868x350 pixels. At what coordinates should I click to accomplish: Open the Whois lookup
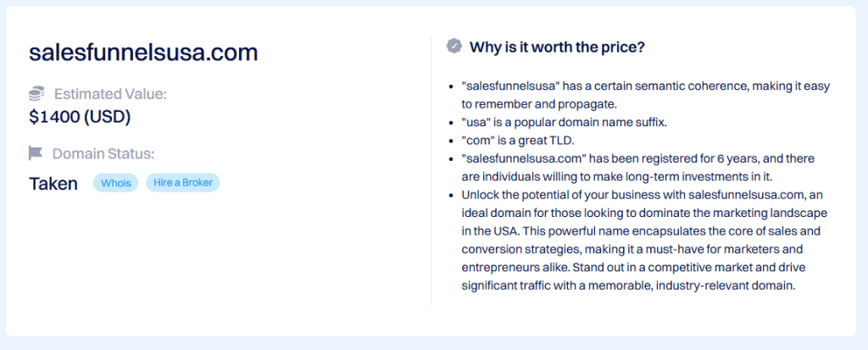[115, 182]
